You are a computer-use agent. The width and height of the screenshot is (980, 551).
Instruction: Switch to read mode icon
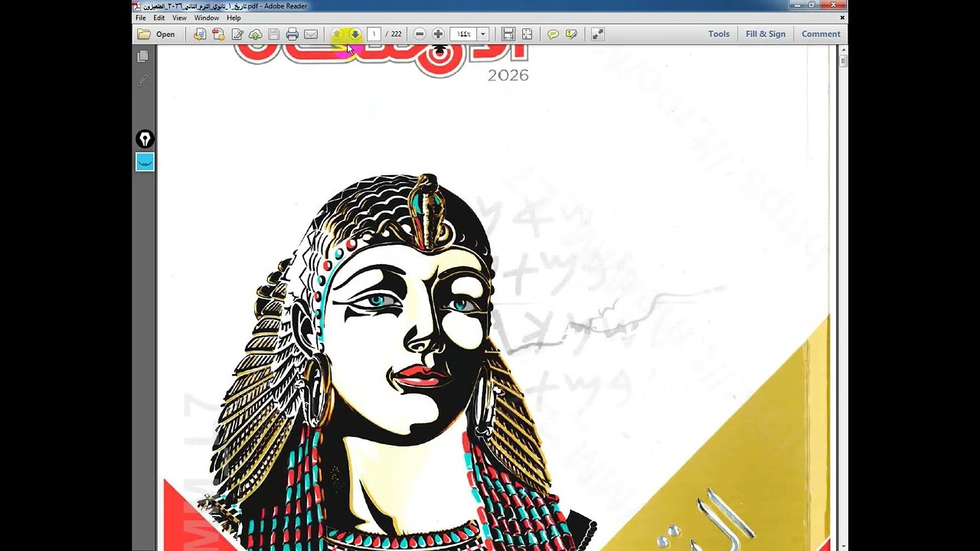(597, 34)
